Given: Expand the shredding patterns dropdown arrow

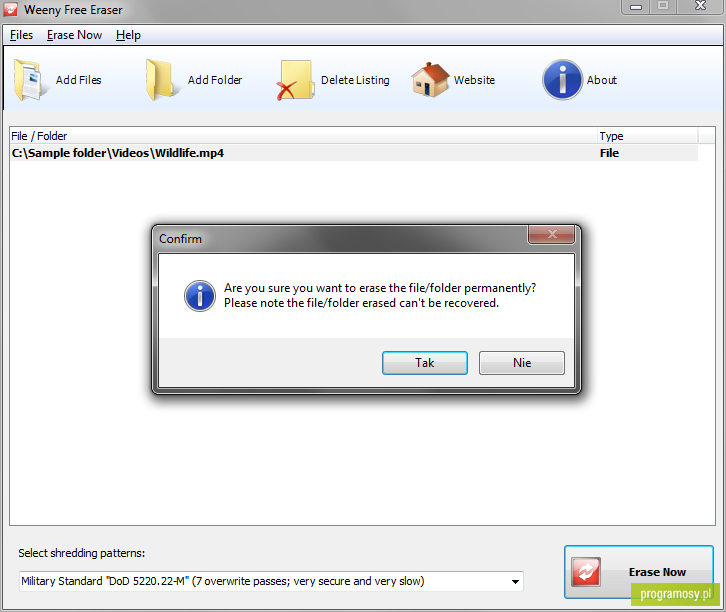Looking at the screenshot, I should tap(515, 581).
